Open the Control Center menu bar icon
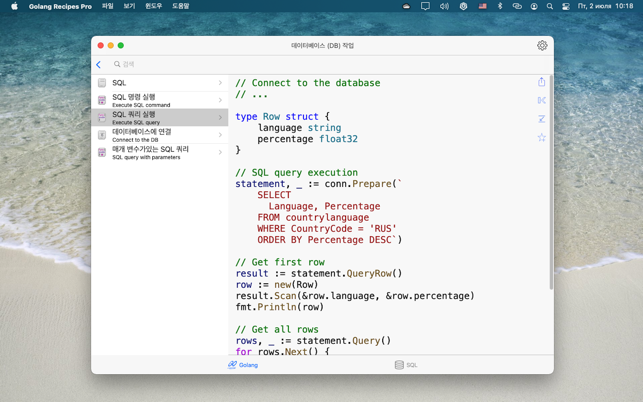 pos(566,6)
